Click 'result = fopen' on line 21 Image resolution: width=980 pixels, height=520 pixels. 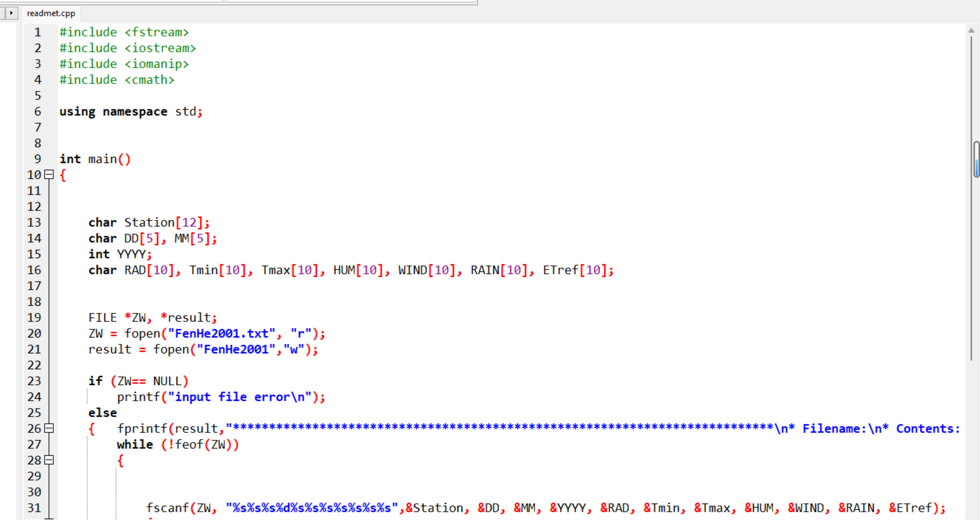pyautogui.click(x=138, y=349)
